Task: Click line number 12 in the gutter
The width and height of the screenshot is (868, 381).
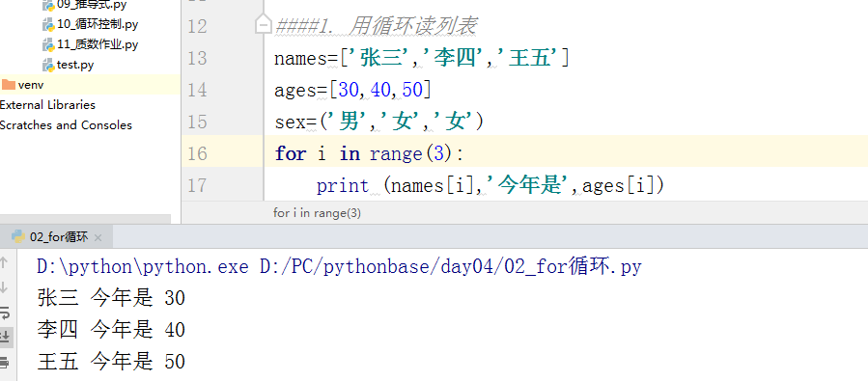Action: (197, 26)
